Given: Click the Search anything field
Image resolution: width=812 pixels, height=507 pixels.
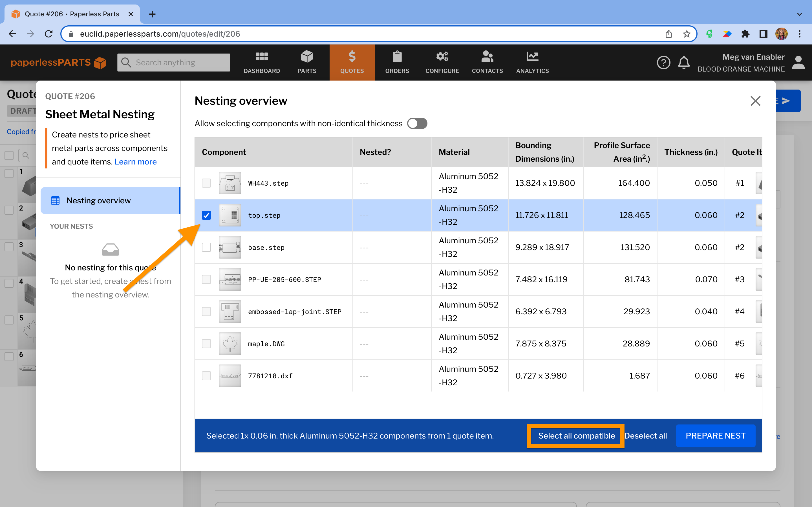Looking at the screenshot, I should [x=174, y=63].
